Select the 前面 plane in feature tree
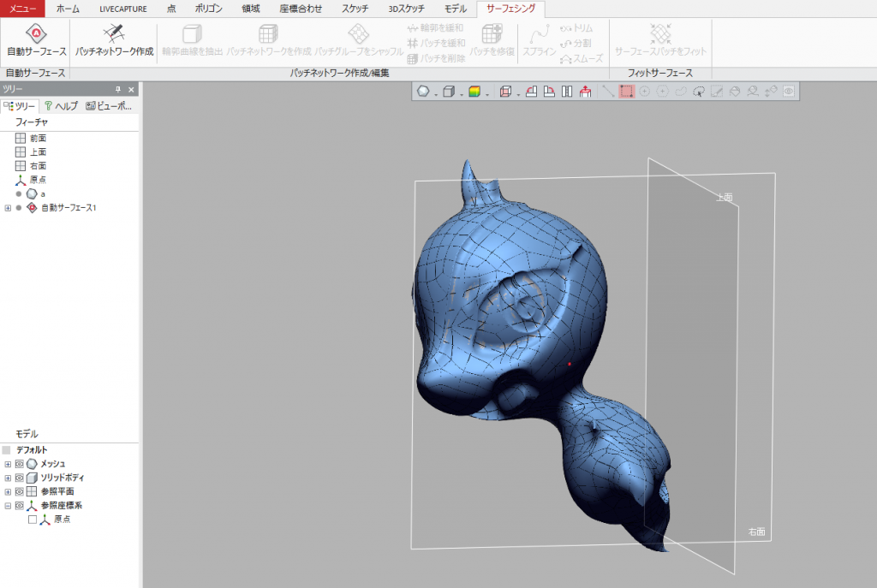 pyautogui.click(x=38, y=138)
